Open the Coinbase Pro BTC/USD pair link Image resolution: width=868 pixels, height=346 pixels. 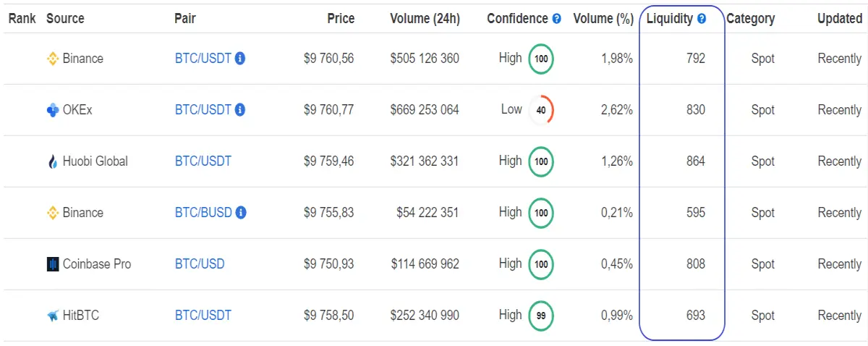(x=200, y=264)
